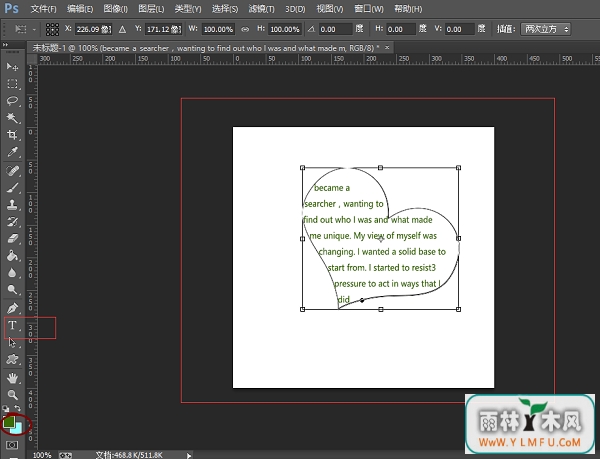Select the Brush tool
This screenshot has width=600, height=459.
[x=12, y=187]
